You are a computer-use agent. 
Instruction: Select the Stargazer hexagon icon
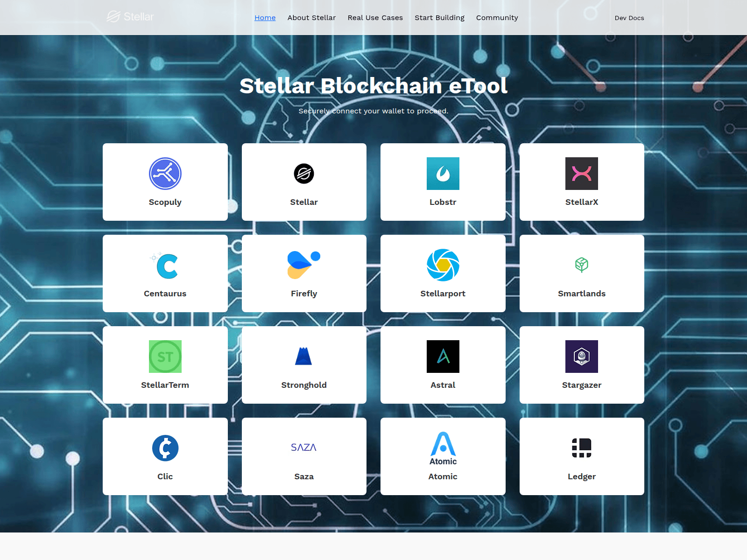(x=582, y=357)
